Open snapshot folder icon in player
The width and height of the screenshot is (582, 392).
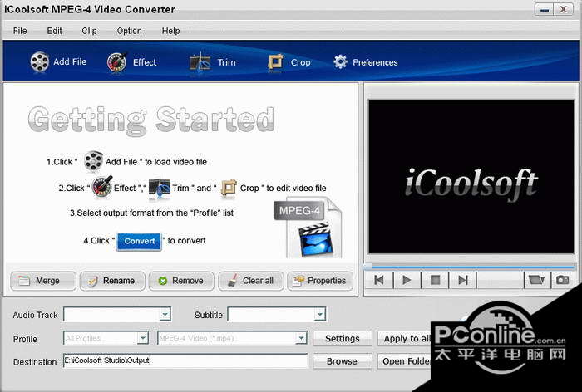(x=536, y=280)
